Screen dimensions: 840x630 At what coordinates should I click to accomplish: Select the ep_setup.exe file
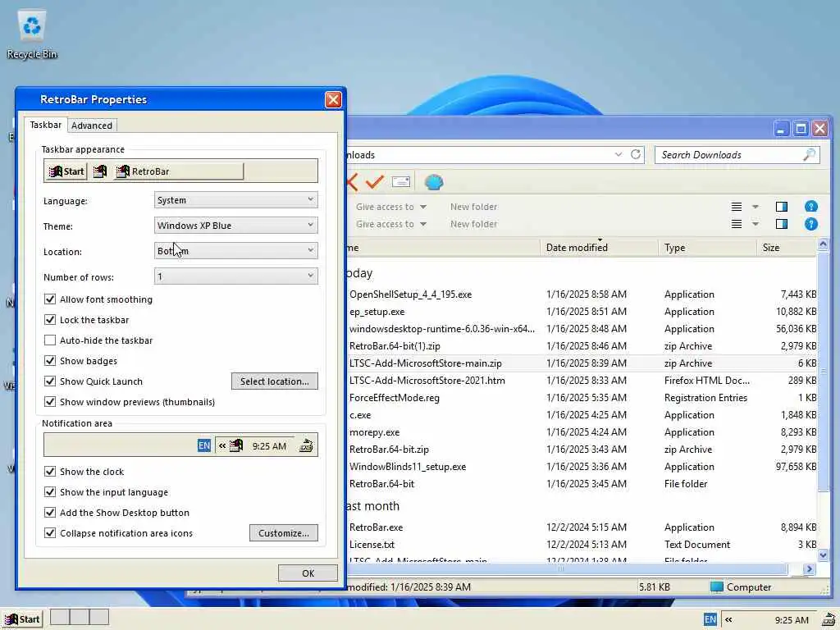[x=377, y=311]
